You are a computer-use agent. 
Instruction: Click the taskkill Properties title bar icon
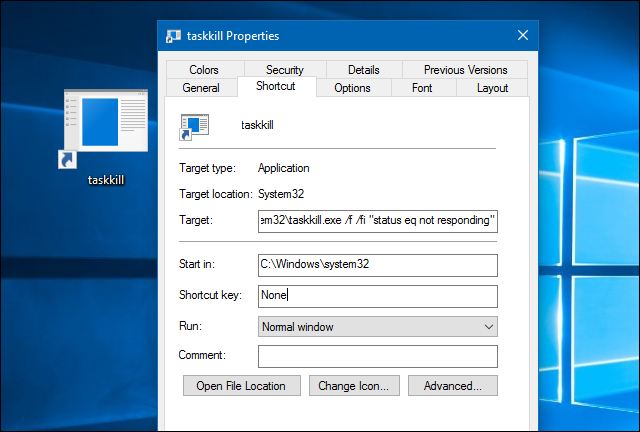(x=173, y=36)
